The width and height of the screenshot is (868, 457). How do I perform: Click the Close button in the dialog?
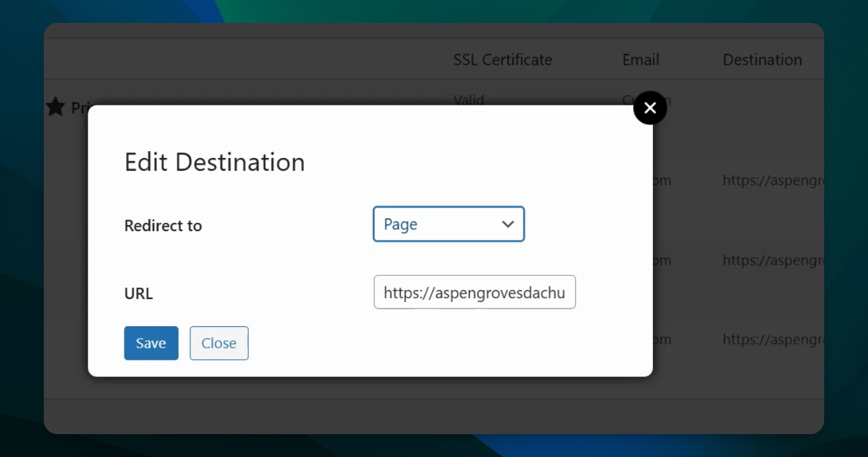point(219,343)
